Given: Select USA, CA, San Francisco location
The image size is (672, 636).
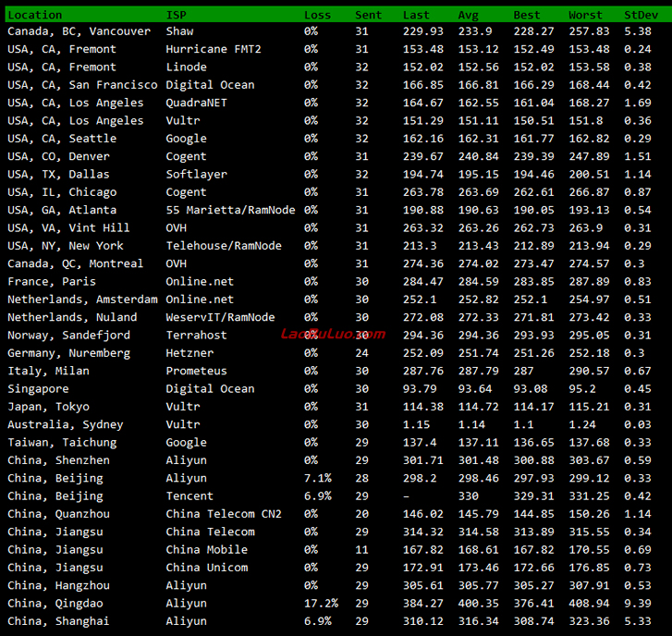Looking at the screenshot, I should tap(82, 85).
